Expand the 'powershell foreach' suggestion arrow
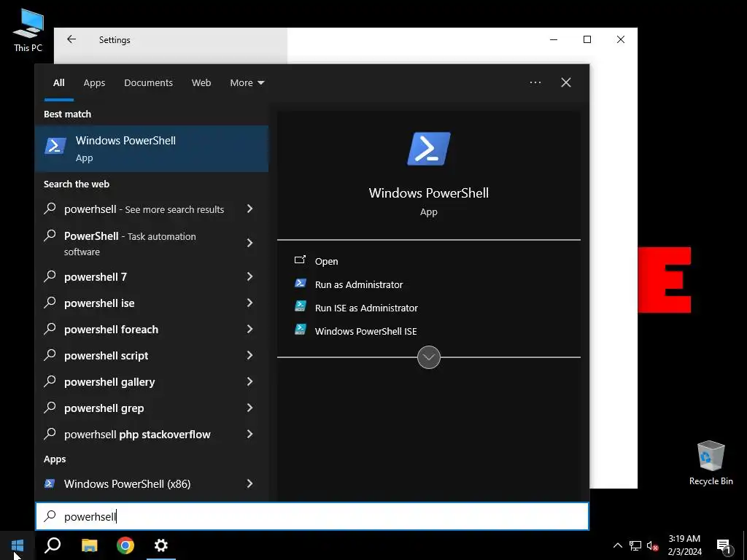This screenshot has width=747, height=560. click(249, 329)
